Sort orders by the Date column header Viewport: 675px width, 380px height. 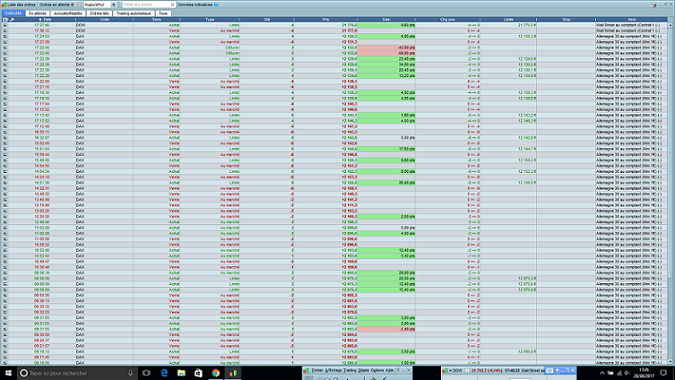pyautogui.click(x=46, y=19)
